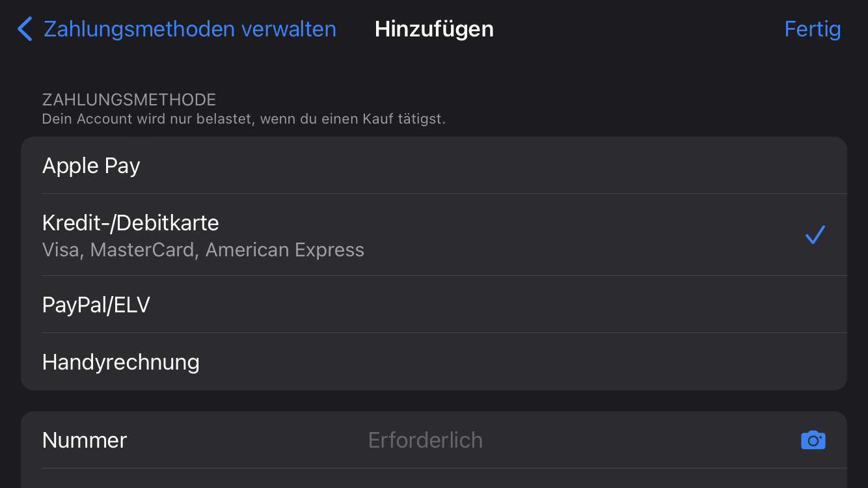
Task: Click MasterCard text in card subtitle
Action: click(144, 251)
